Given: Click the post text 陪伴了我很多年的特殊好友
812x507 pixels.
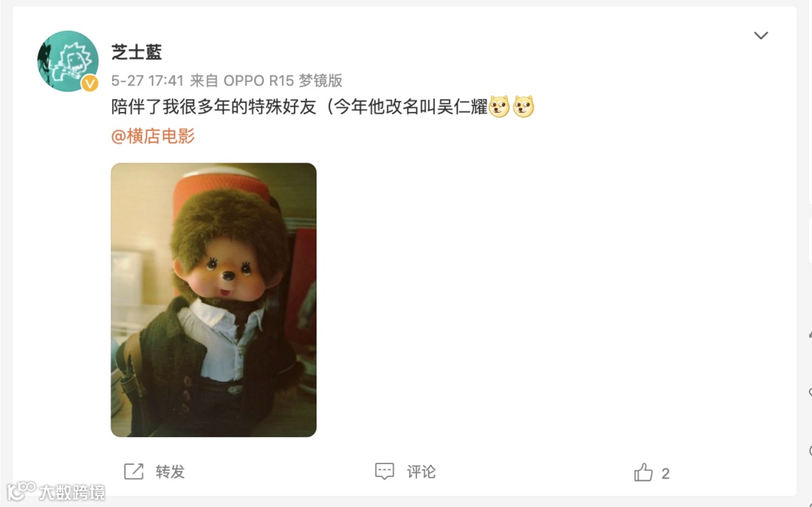Looking at the screenshot, I should (x=214, y=107).
